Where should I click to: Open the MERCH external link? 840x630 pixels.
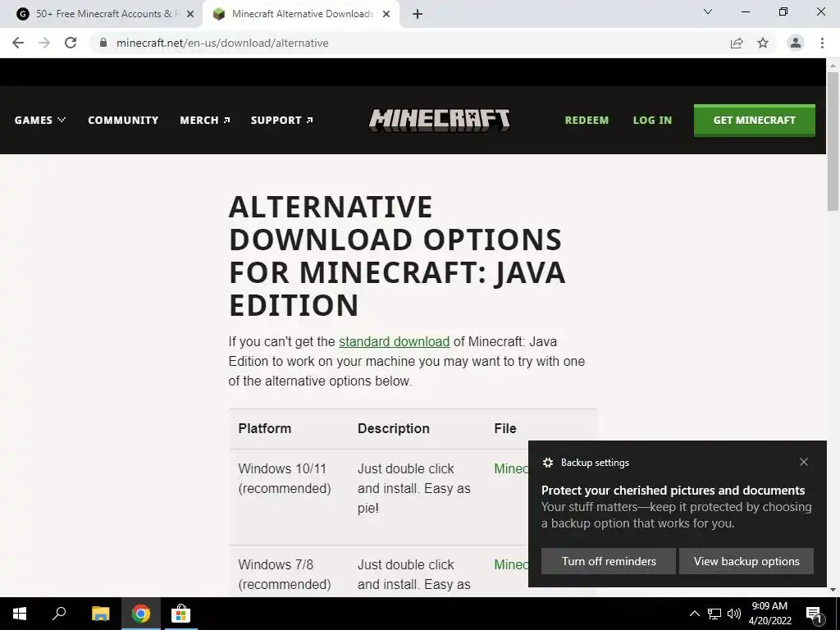coord(205,120)
